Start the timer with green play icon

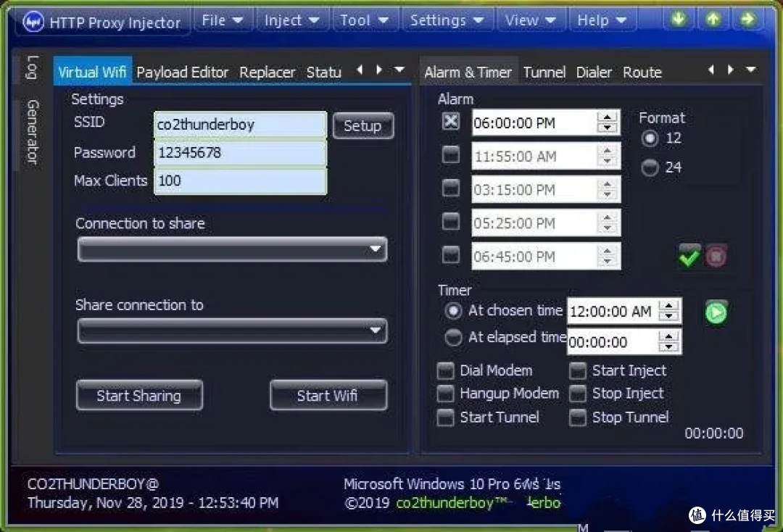click(x=716, y=313)
